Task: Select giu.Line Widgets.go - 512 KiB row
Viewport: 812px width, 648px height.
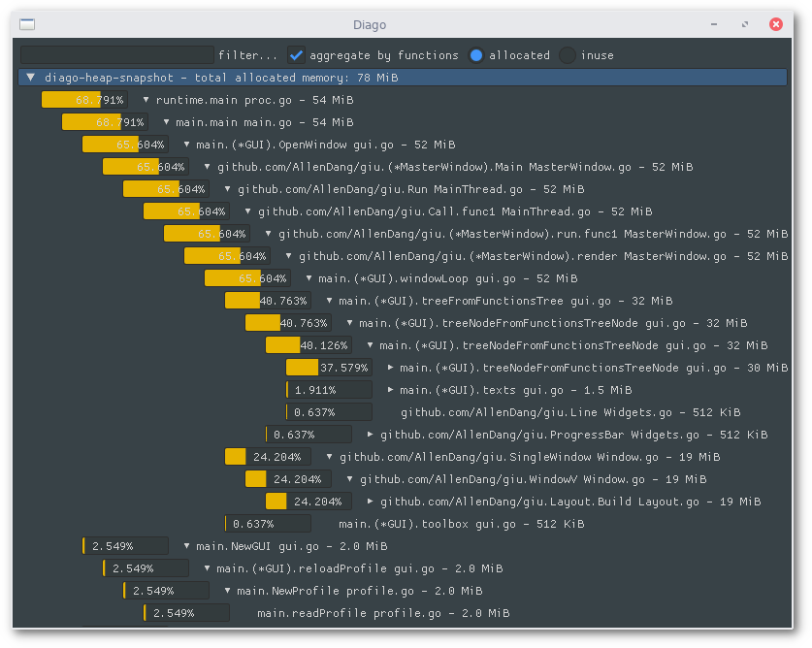Action: [570, 412]
